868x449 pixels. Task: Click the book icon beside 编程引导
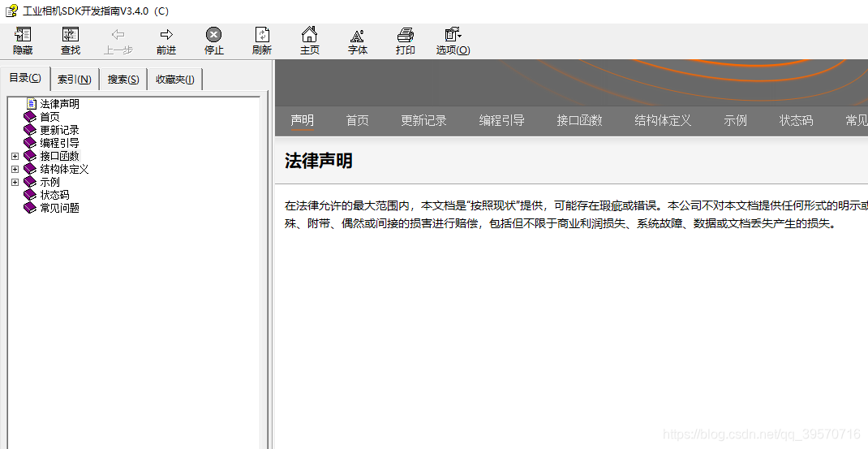(x=30, y=143)
